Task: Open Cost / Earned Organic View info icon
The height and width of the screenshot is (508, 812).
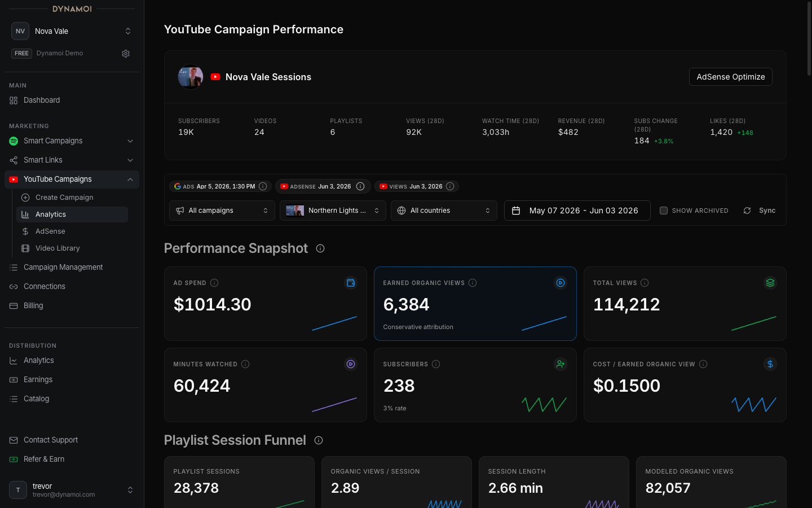Action: [703, 364]
